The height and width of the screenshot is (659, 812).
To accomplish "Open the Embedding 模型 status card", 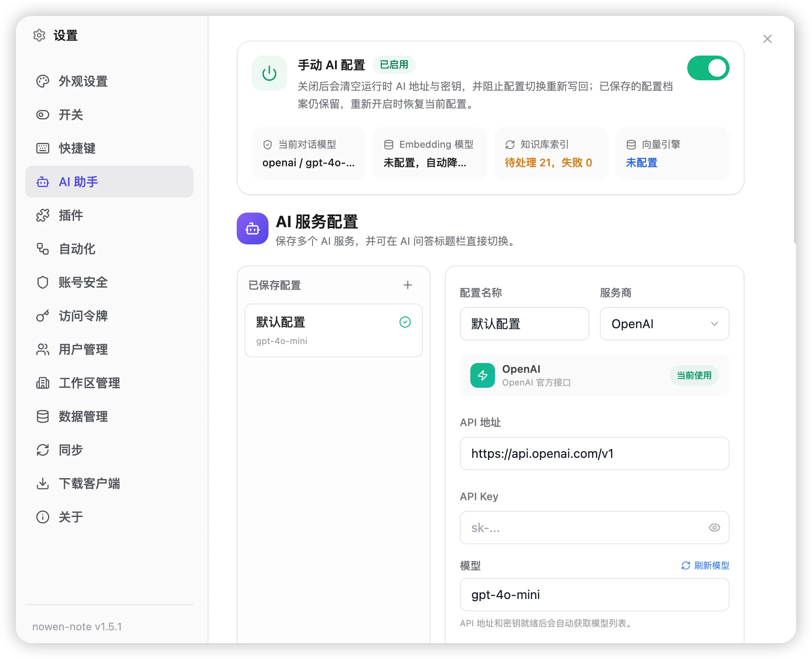I will [x=430, y=154].
